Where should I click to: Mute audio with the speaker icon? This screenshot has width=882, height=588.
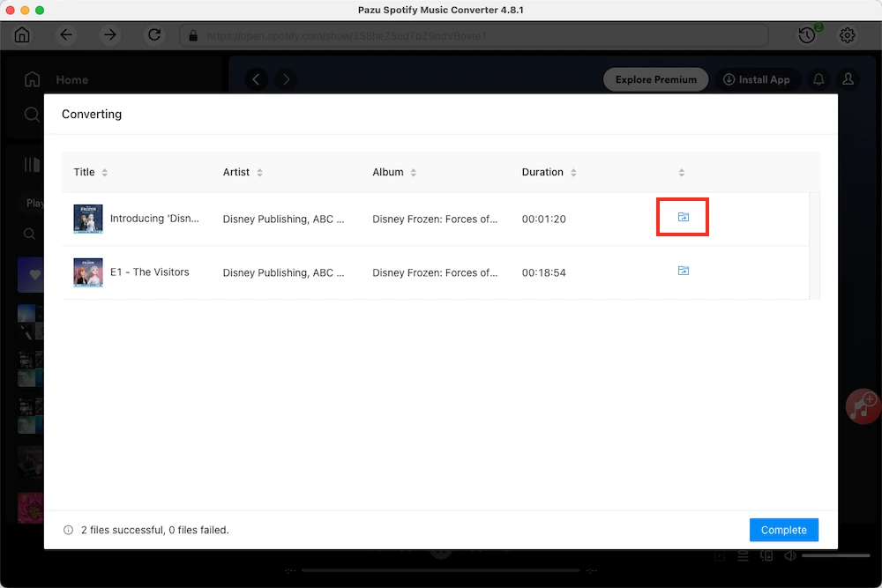tap(789, 555)
